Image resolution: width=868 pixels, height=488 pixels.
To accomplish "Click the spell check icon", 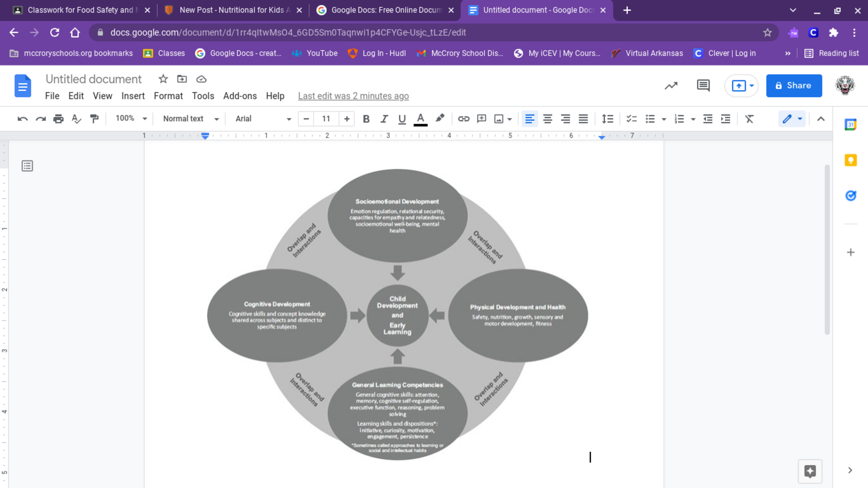I will [76, 119].
